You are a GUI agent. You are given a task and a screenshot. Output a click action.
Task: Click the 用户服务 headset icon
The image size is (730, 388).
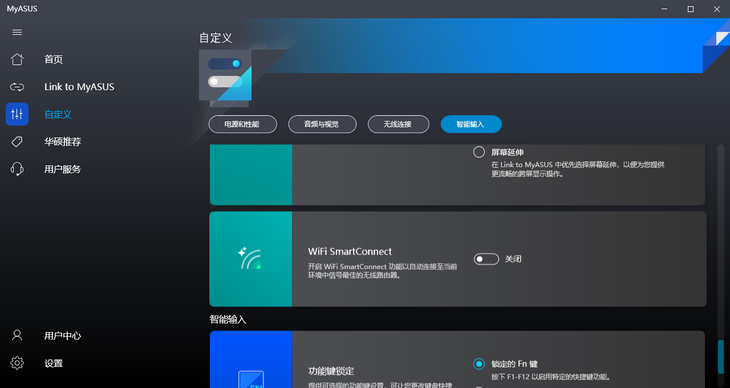click(17, 169)
